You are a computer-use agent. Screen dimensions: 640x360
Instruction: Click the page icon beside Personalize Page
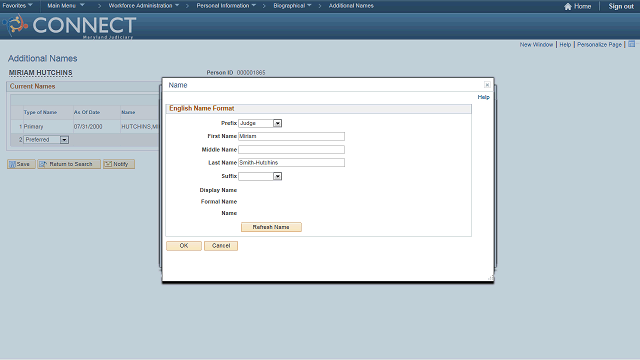click(631, 44)
